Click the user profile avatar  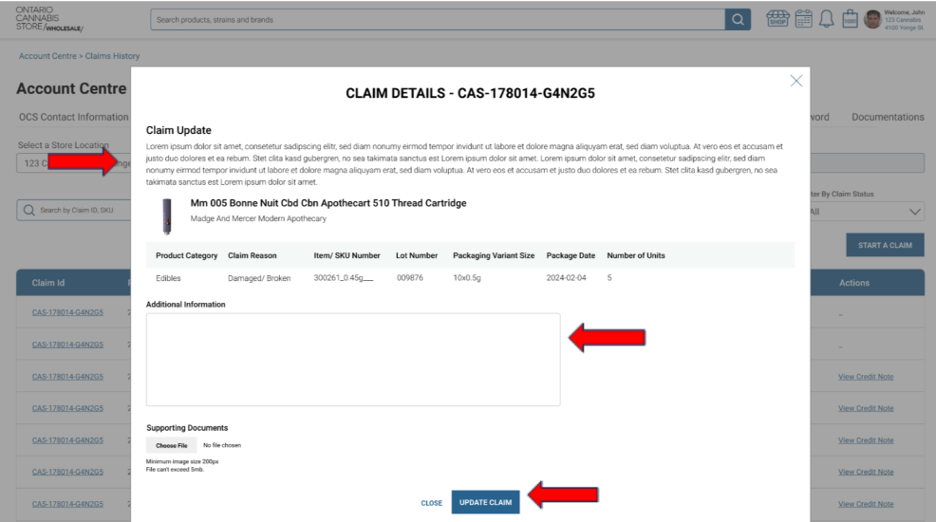[873, 19]
